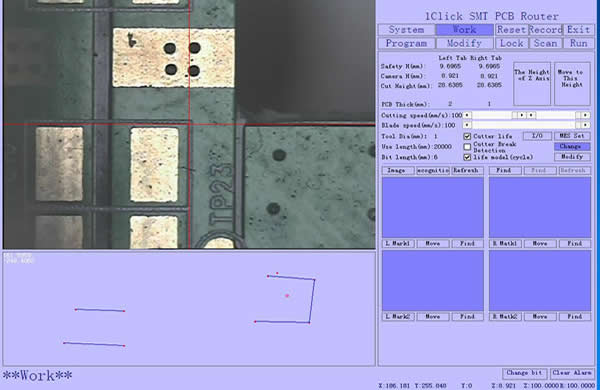Click The Height of Z Axis button
This screenshot has height=390, width=600.
coord(532,84)
